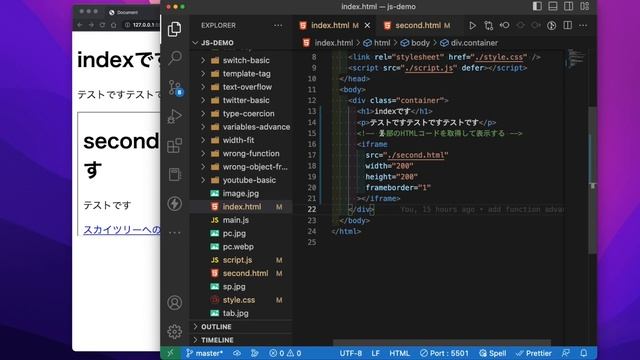Switch to the second.html editor tab
640x360 pixels.
(418, 25)
